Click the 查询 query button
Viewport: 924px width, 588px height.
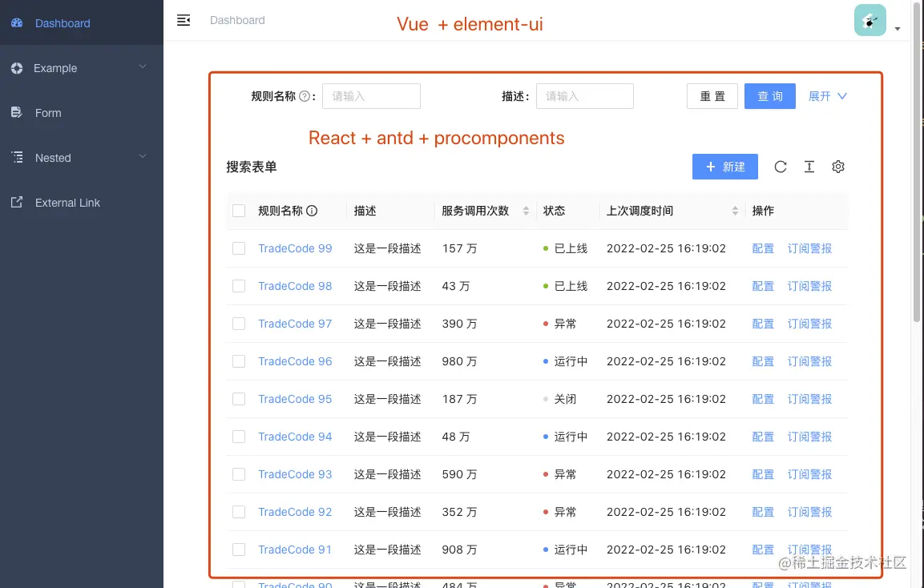pos(769,96)
